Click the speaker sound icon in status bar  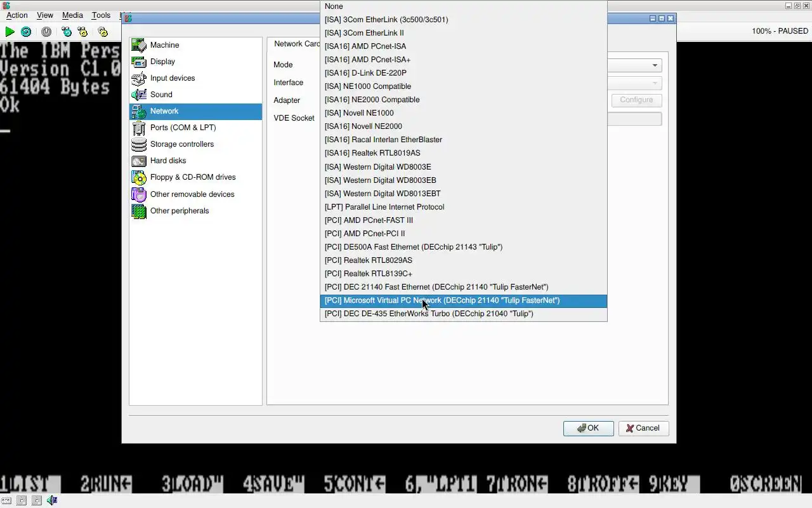pyautogui.click(x=52, y=500)
